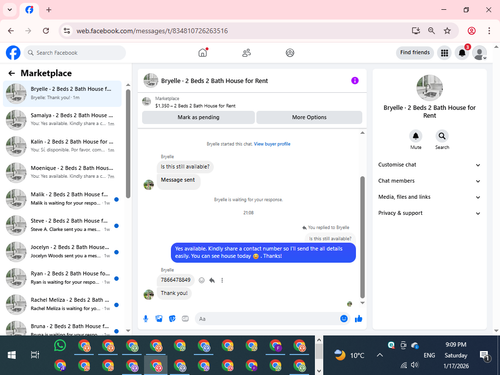Click More Options button
This screenshot has height=375, width=500.
point(309,117)
